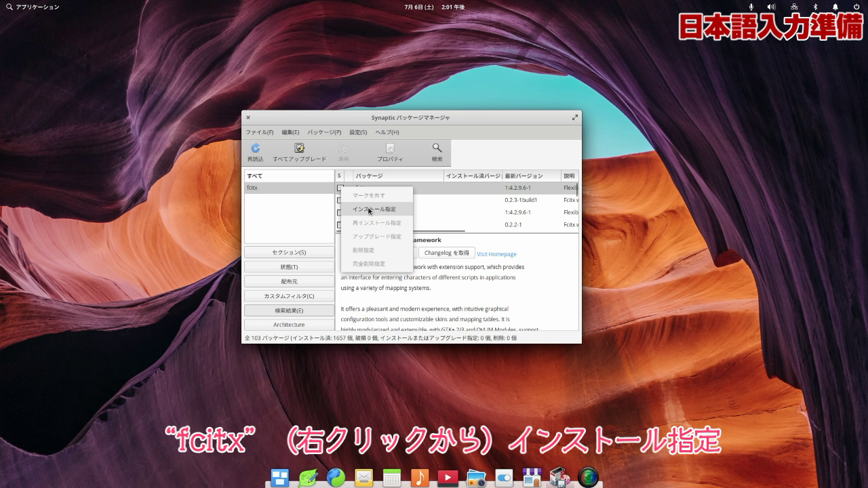Choose 再インストール指定 in the context menu

[x=377, y=223]
